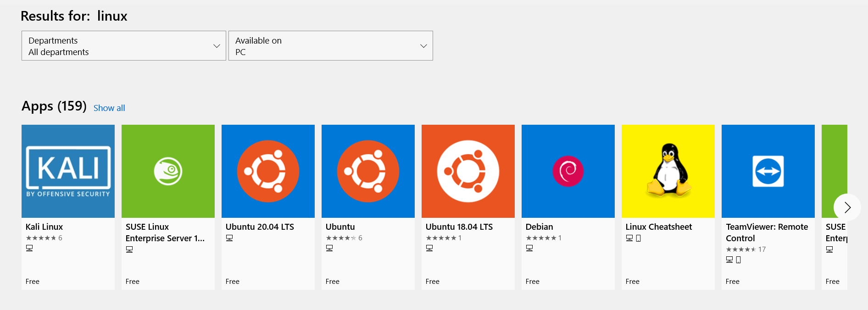Viewport: 868px width, 310px height.
Task: Open the Available on PC dropdown
Action: 331,46
